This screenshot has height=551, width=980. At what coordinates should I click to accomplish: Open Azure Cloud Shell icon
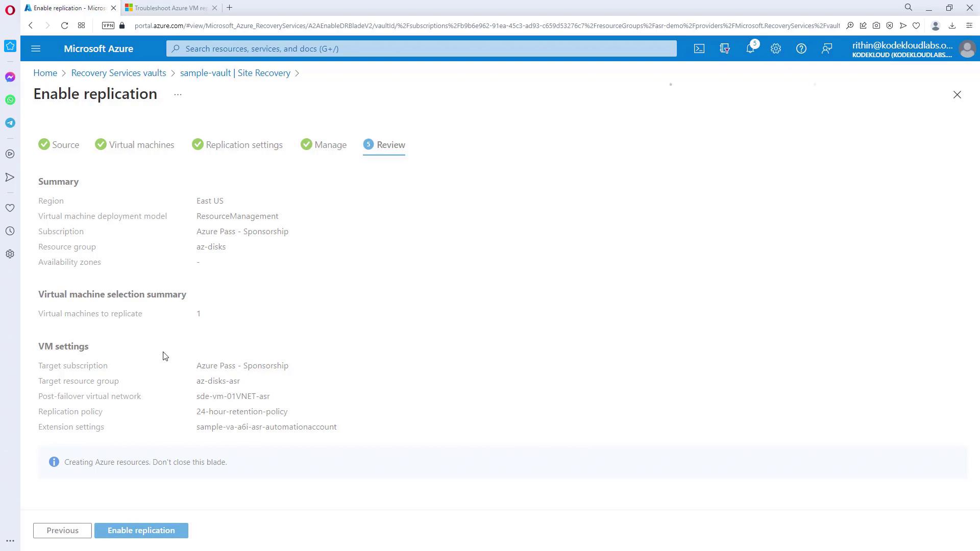point(699,48)
